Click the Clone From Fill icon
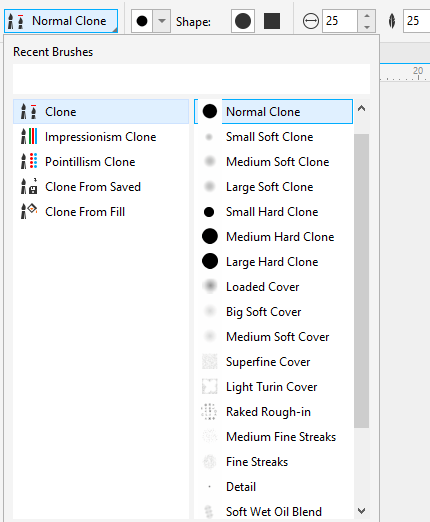430x522 pixels. click(x=29, y=212)
